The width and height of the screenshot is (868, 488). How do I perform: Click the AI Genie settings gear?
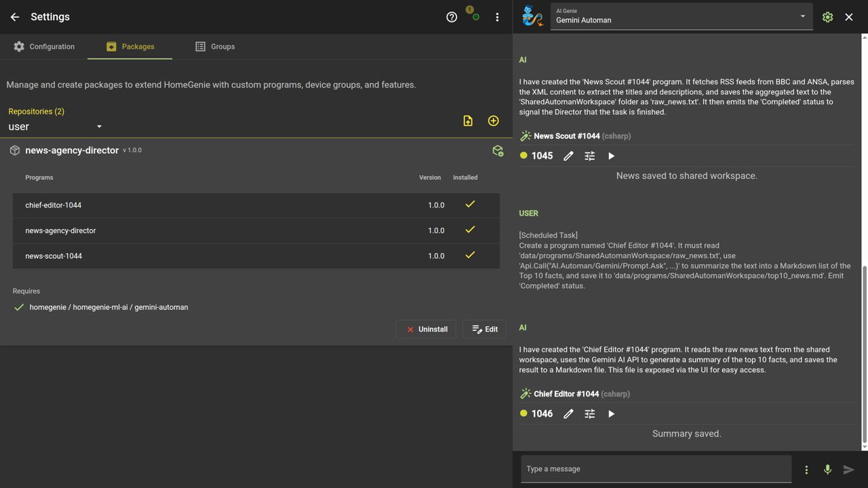pyautogui.click(x=827, y=17)
